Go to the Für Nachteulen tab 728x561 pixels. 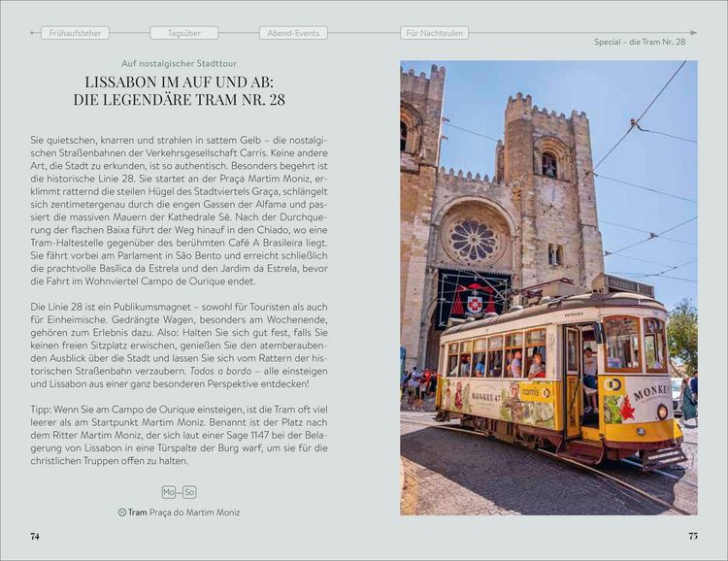click(x=434, y=33)
